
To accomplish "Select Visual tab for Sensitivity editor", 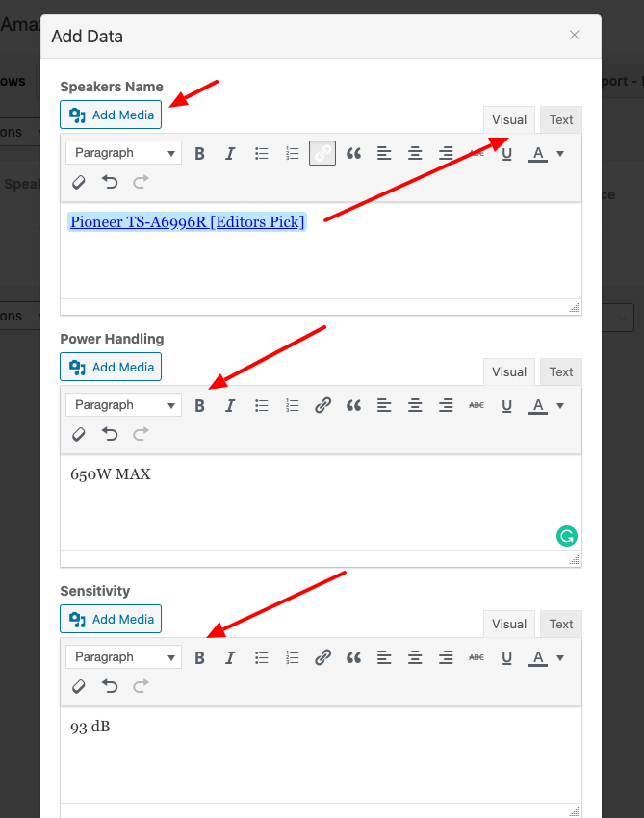I will [509, 625].
